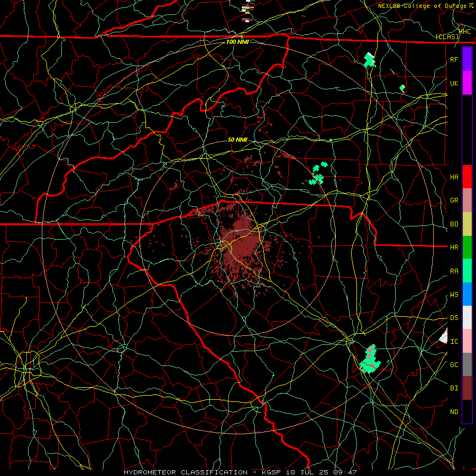Click the HR legend label
Viewport: 476px width, 476px height.
[454, 248]
